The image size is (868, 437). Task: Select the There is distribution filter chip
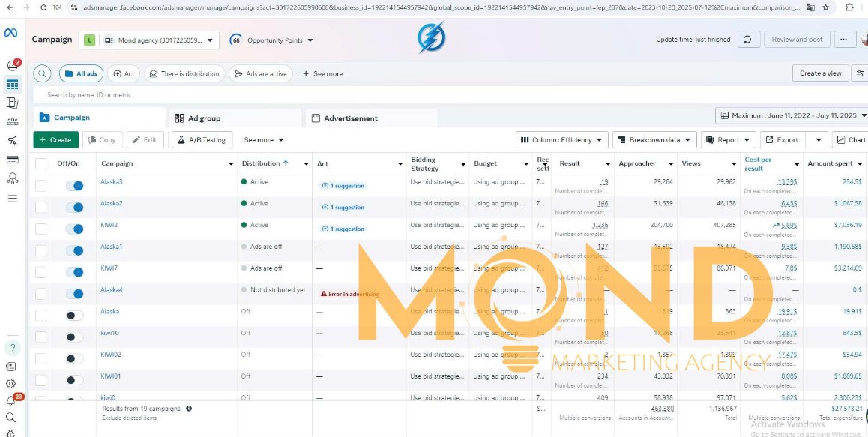185,73
